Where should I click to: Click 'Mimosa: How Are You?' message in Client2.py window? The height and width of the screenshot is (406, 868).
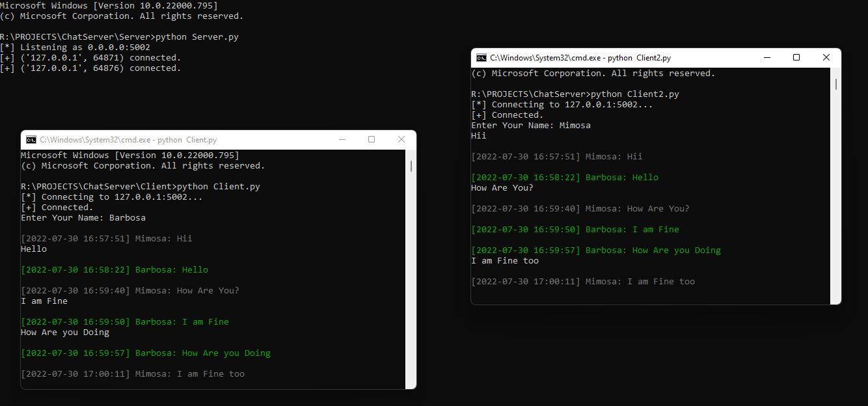point(580,209)
